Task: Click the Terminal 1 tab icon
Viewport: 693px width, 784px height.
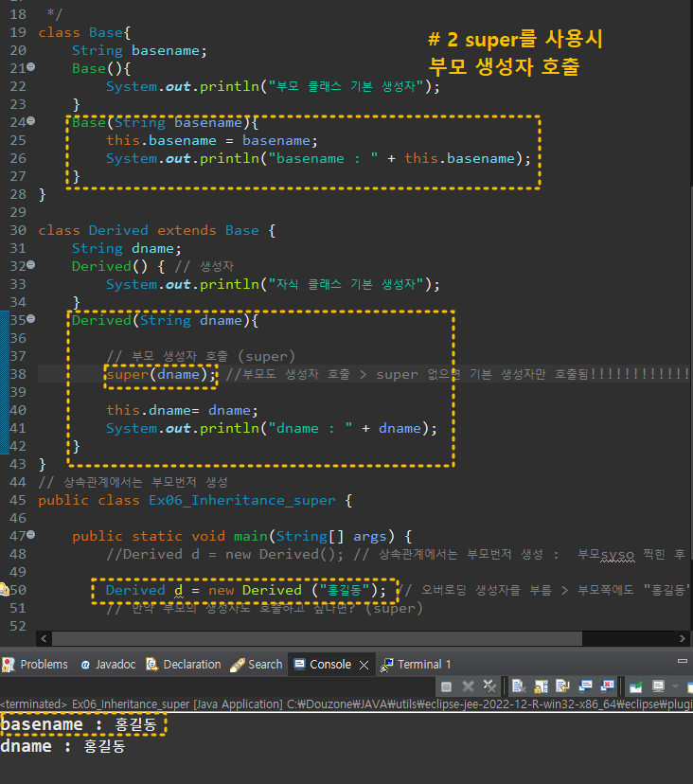Action: (x=386, y=665)
